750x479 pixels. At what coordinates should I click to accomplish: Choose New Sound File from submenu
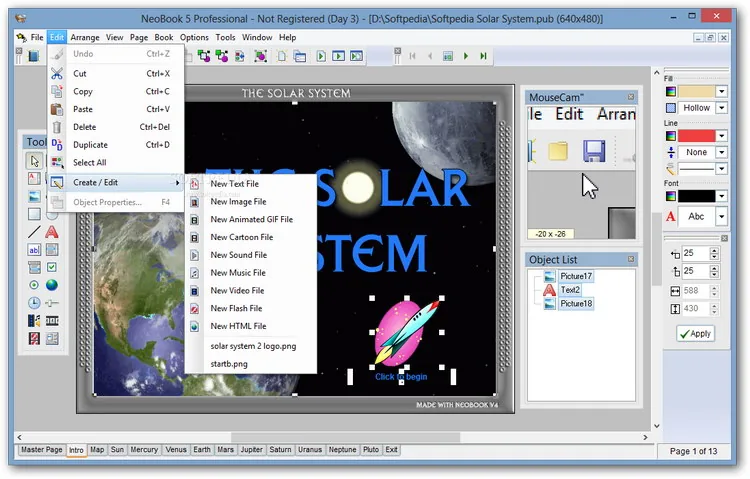[x=251, y=255]
